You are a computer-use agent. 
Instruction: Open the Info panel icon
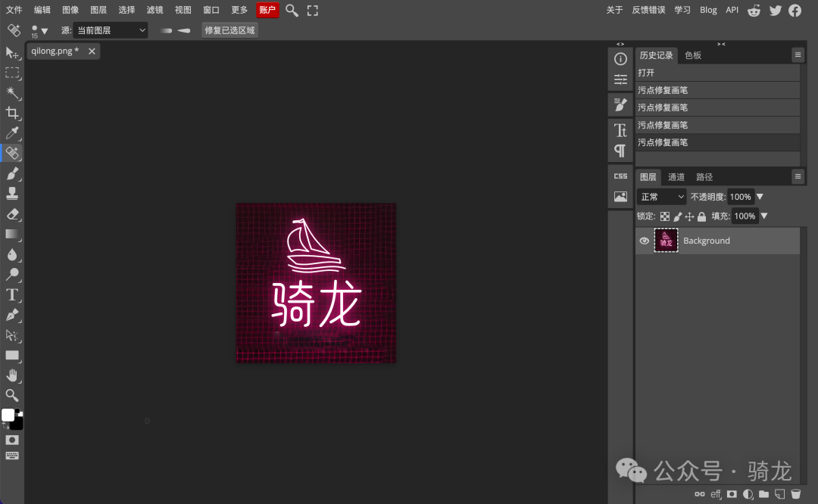point(620,59)
